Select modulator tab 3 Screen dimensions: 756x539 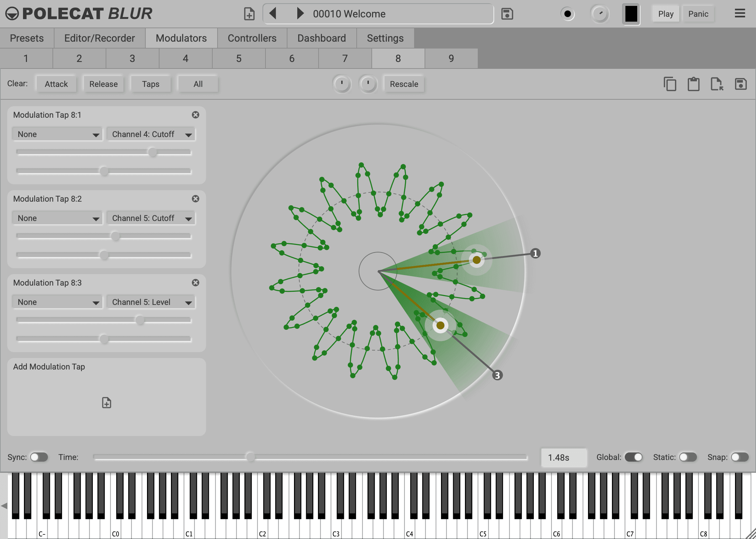132,58
